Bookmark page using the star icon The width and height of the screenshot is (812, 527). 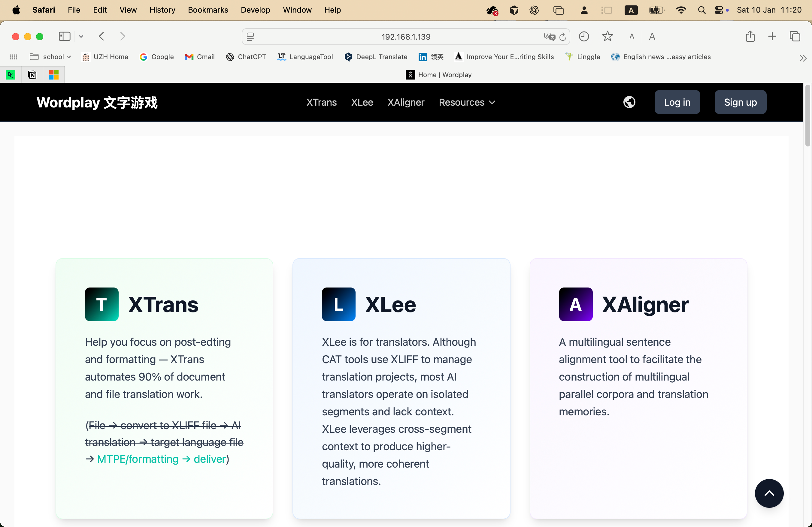pyautogui.click(x=607, y=36)
